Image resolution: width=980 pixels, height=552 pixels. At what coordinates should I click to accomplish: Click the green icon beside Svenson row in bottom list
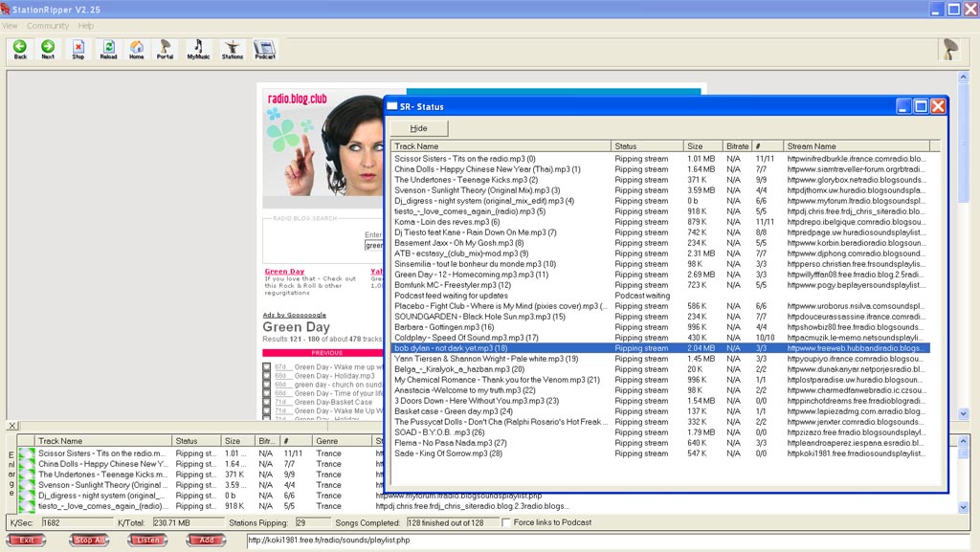(x=26, y=485)
